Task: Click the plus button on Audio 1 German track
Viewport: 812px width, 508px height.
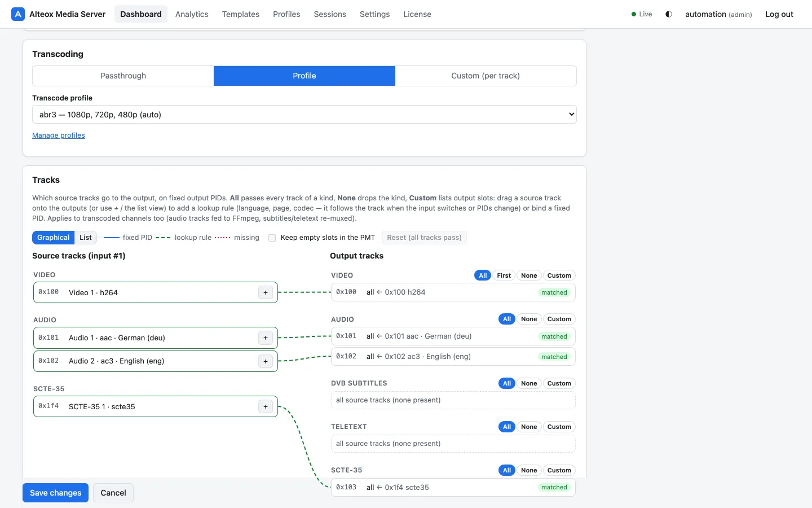Action: pos(266,338)
